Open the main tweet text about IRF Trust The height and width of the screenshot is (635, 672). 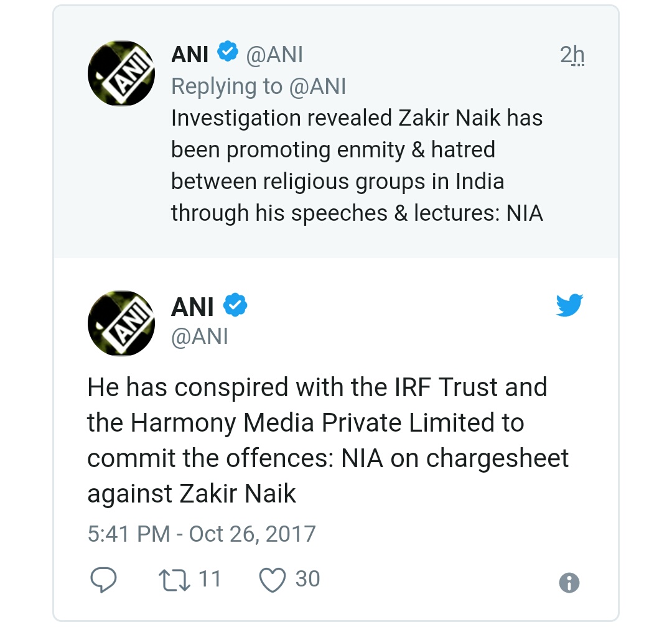tap(327, 440)
